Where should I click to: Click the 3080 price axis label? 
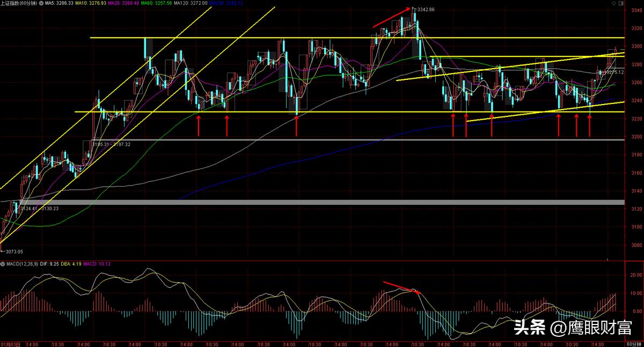coord(636,245)
